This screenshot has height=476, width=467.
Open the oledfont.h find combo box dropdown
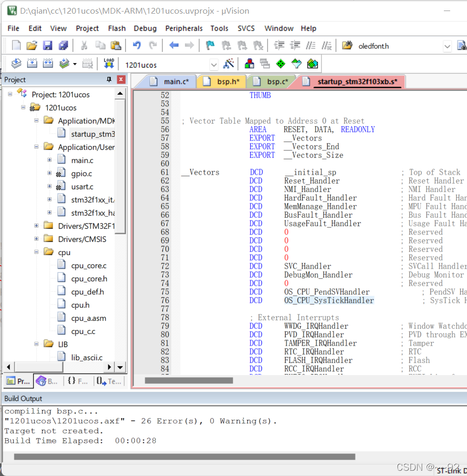click(x=447, y=46)
